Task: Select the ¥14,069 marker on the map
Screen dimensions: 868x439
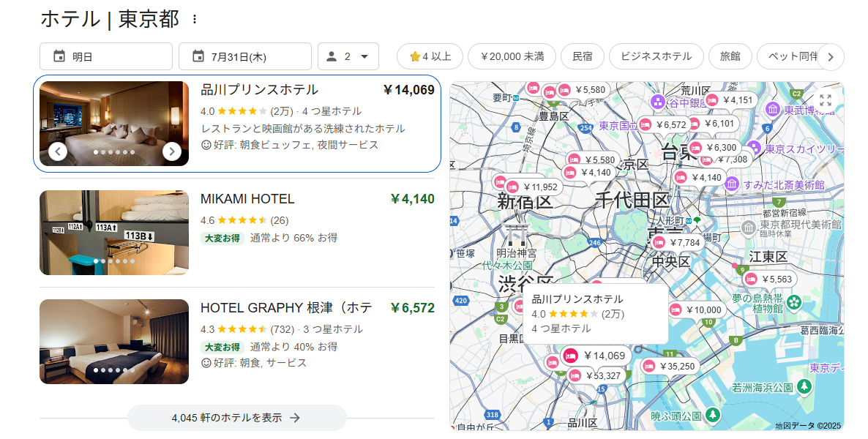Action: [595, 356]
